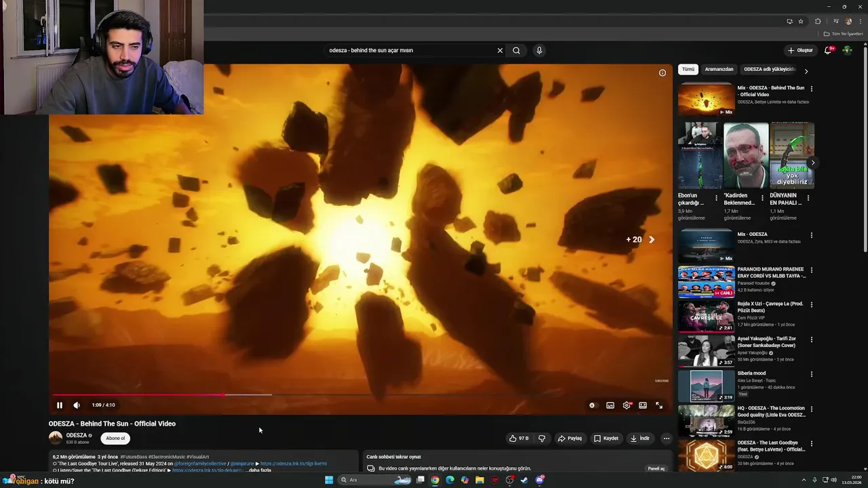This screenshot has height=488, width=868.
Task: Bookmark the page with the star icon
Action: click(801, 21)
